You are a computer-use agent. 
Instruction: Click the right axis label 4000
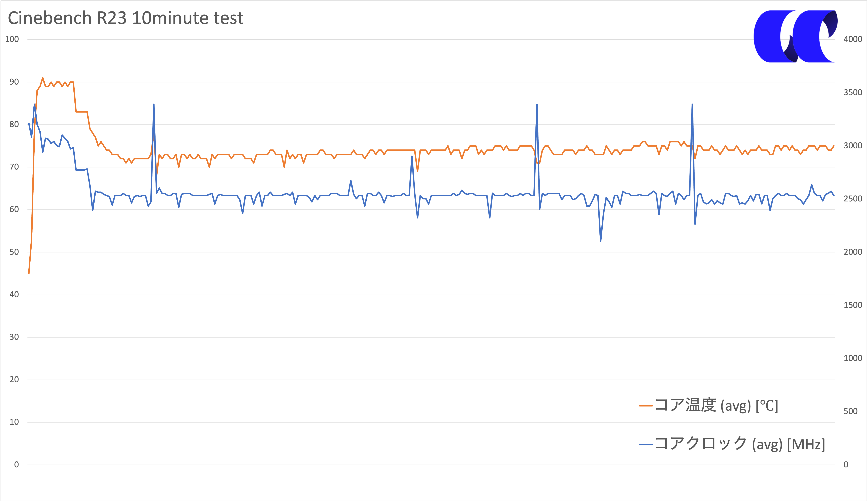coord(853,39)
